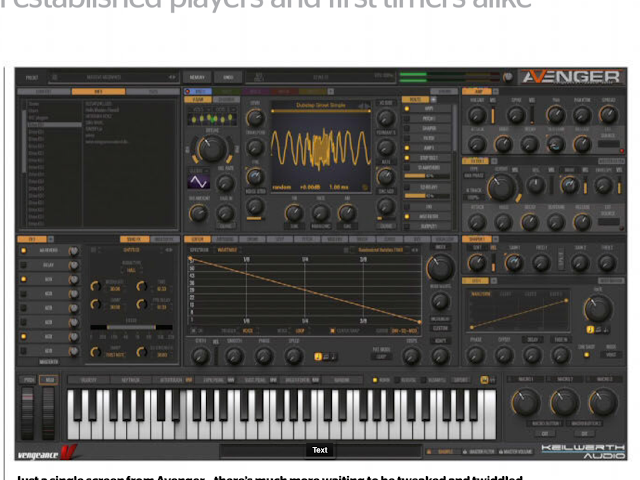Select the Keytrack tab above the keyboard
This screenshot has width=640, height=480.
click(131, 380)
